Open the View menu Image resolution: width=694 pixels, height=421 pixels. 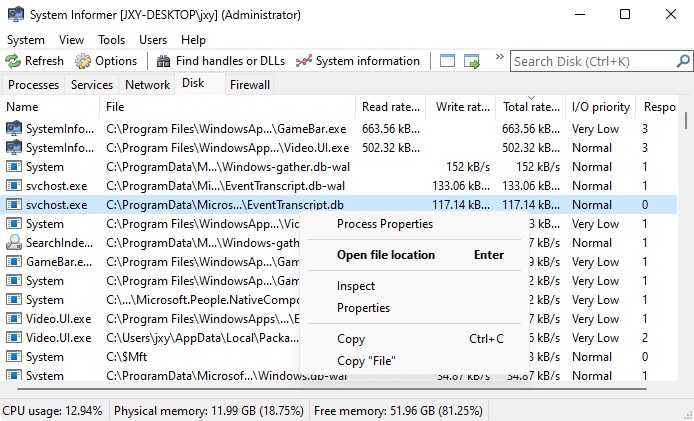pyautogui.click(x=71, y=40)
